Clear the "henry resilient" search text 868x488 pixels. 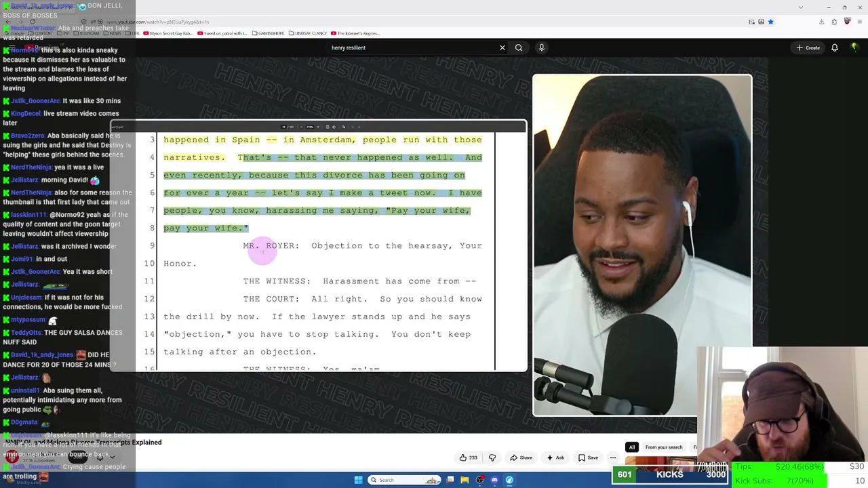tap(502, 47)
